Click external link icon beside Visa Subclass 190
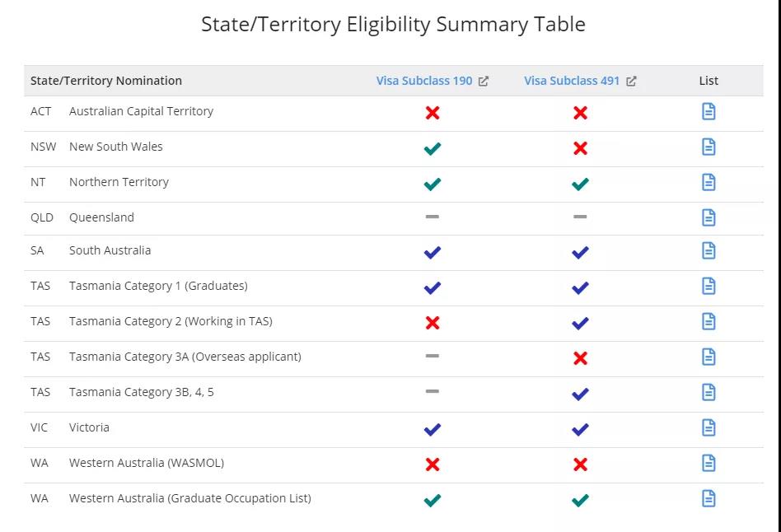This screenshot has height=532, width=781. click(483, 82)
